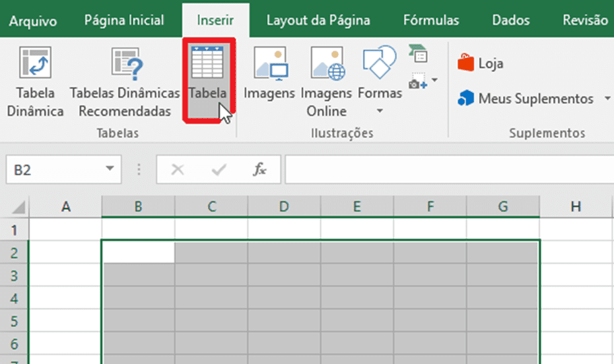Open the Dados tab
Image resolution: width=614 pixels, height=364 pixels.
[510, 20]
